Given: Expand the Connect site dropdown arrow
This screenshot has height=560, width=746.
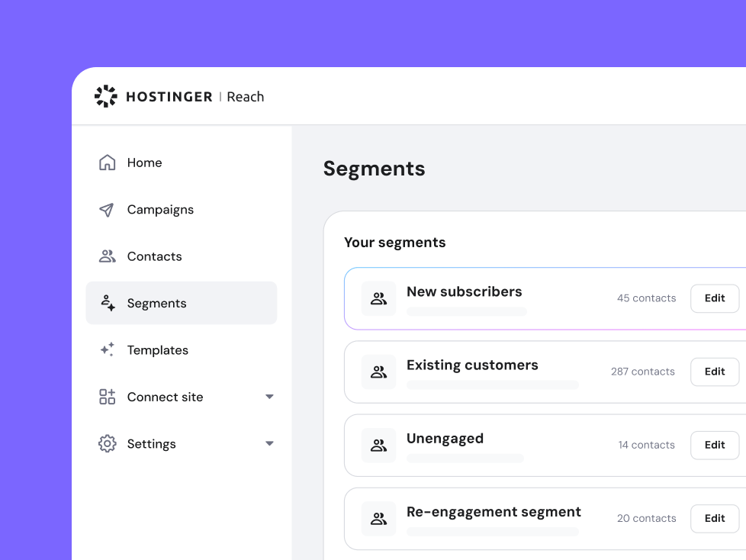Looking at the screenshot, I should (x=269, y=396).
